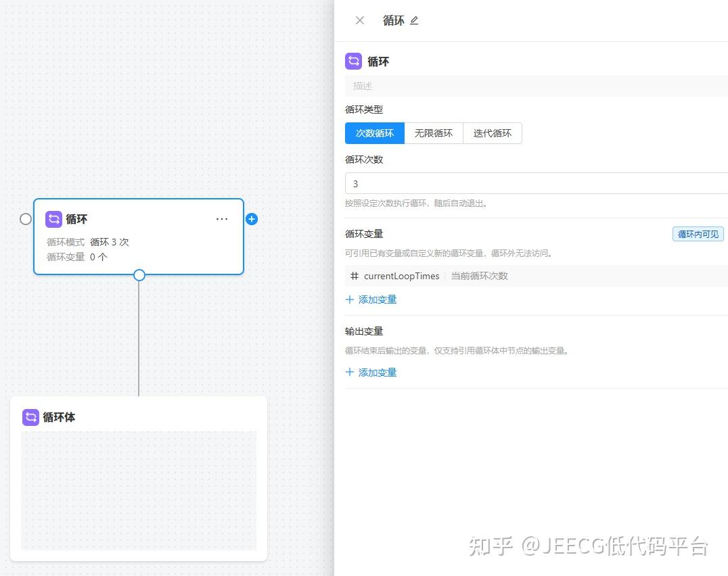Viewport: 728px width, 576px height.
Task: Select the 次数循环 loop type
Action: [x=374, y=133]
